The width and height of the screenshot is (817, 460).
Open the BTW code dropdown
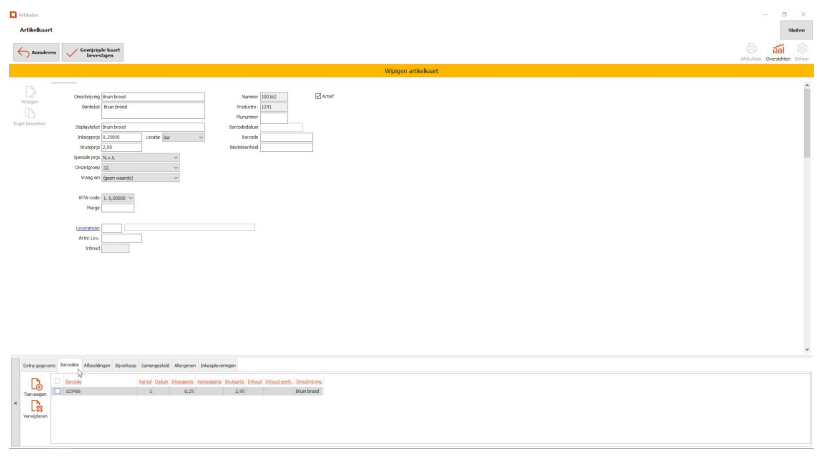[x=130, y=198]
